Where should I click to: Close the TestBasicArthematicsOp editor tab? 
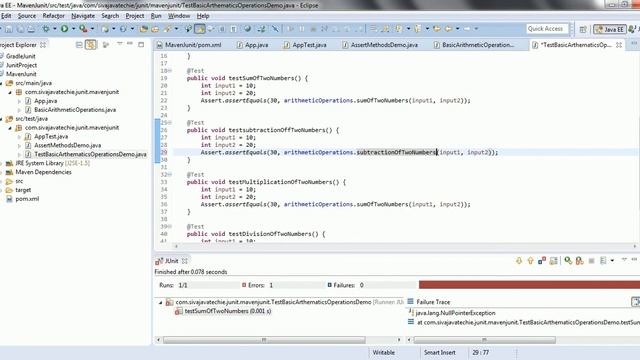click(x=619, y=45)
